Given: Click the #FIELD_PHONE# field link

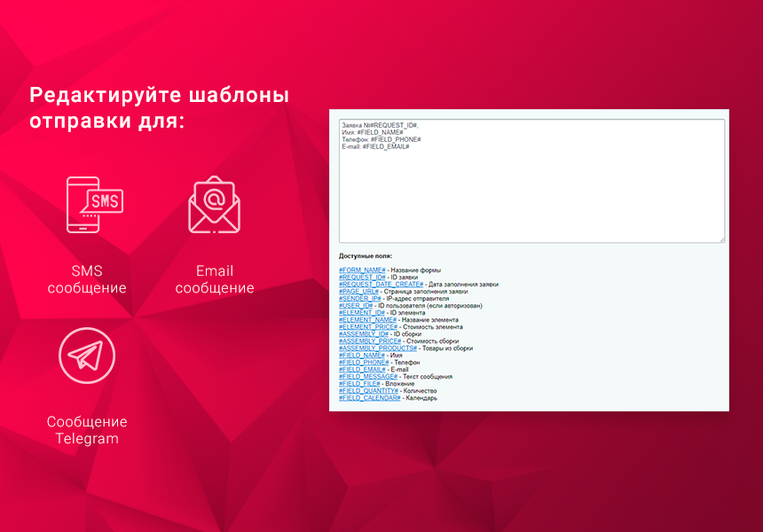Looking at the screenshot, I should click(362, 362).
